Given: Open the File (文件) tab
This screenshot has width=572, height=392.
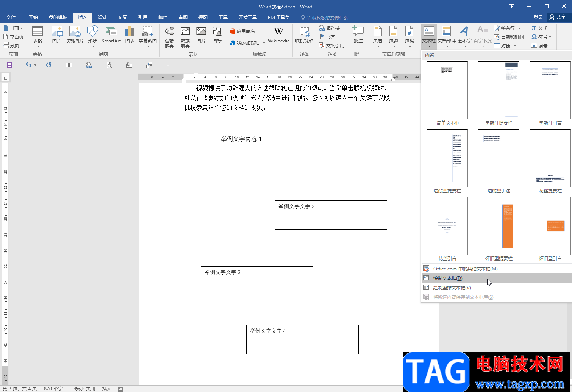Looking at the screenshot, I should tap(11, 17).
